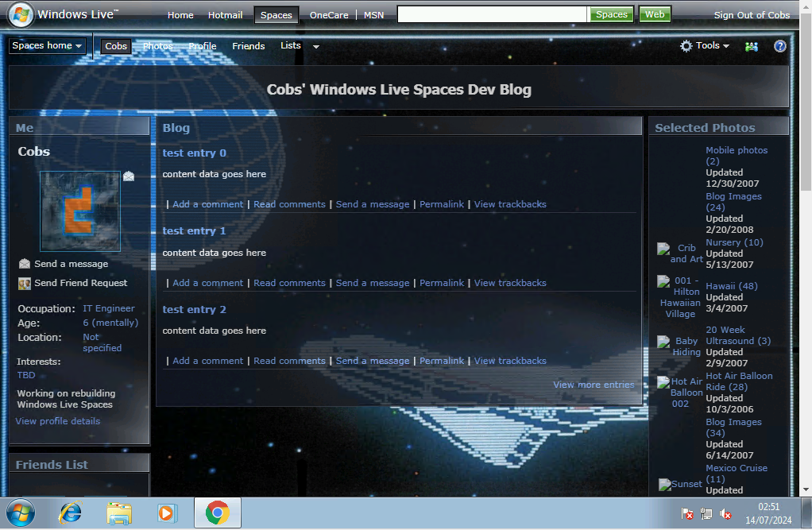The image size is (812, 530).
Task: Click the Send Friend Request icon
Action: click(25, 283)
